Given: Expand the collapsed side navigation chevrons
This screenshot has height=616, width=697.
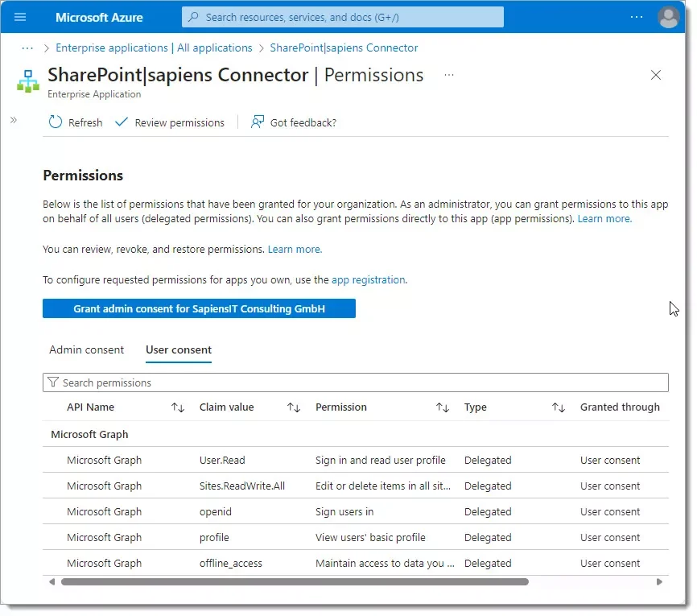Looking at the screenshot, I should [x=14, y=120].
